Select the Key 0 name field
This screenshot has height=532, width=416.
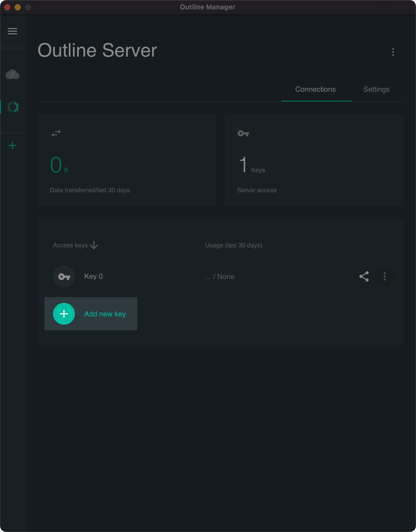tap(93, 276)
